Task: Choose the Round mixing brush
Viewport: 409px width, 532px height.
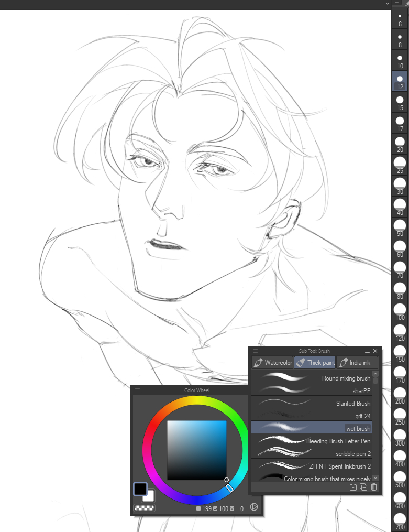Action: pos(312,378)
